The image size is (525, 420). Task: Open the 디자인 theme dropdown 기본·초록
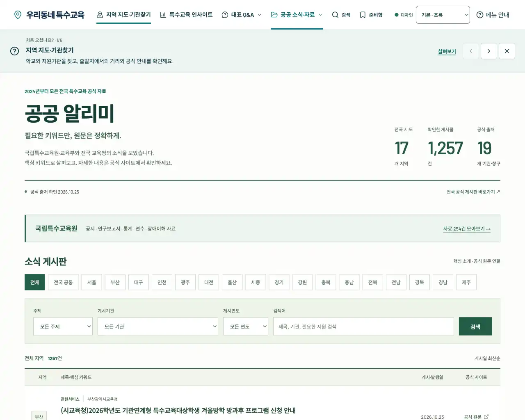point(443,15)
